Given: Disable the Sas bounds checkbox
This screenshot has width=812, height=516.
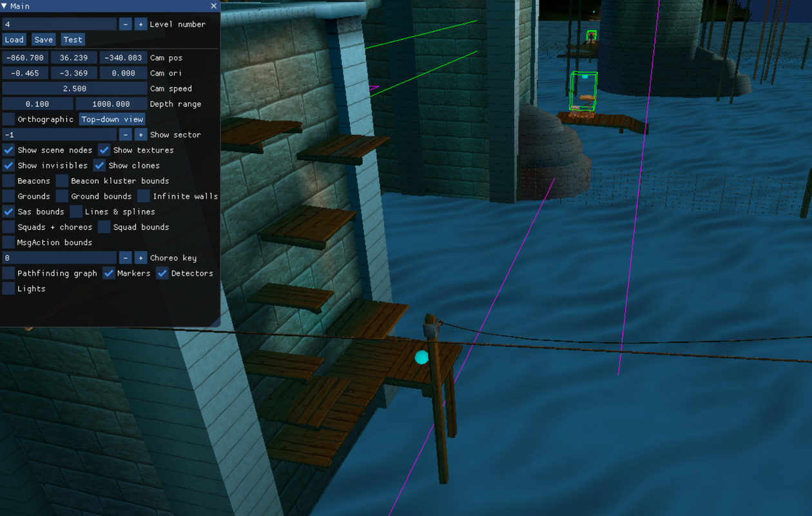Looking at the screenshot, I should (x=9, y=212).
